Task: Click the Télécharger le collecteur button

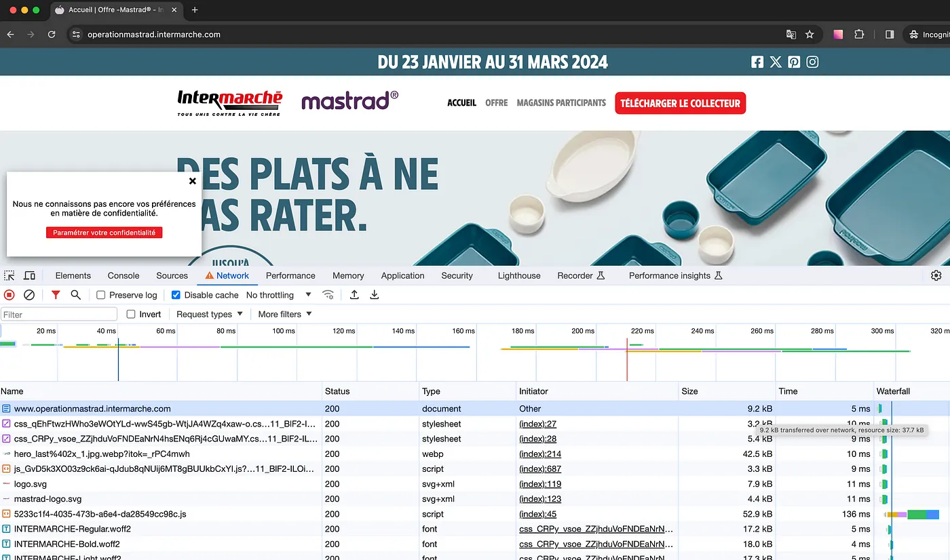Action: 680,103
